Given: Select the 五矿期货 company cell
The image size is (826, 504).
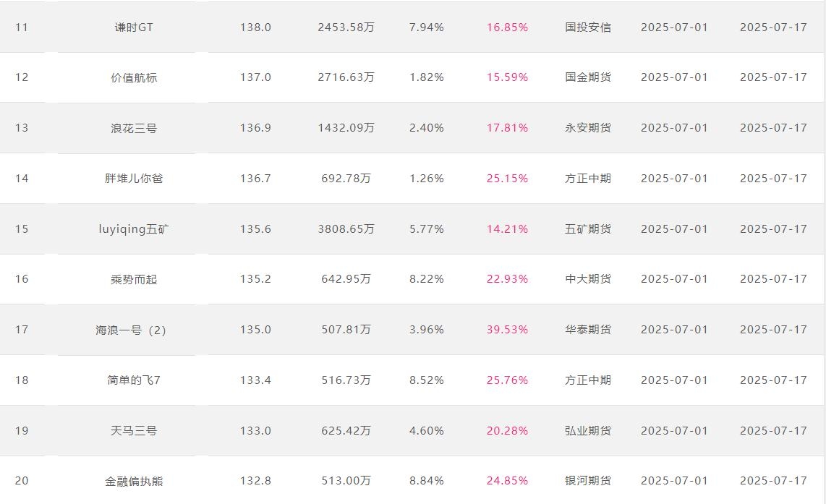Looking at the screenshot, I should [x=588, y=229].
